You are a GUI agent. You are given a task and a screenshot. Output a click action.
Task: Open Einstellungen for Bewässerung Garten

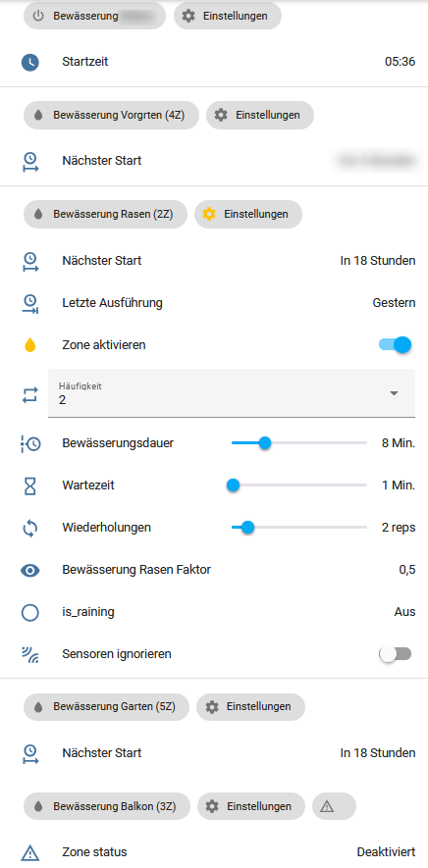250,707
